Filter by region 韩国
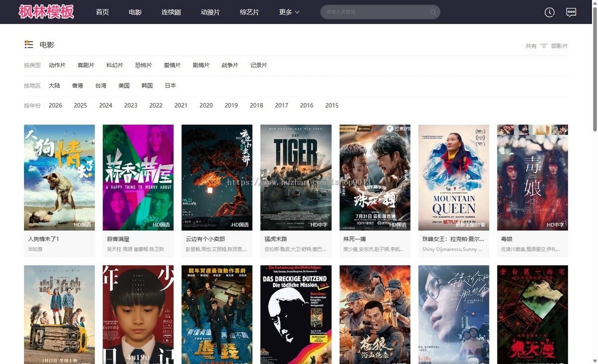This screenshot has height=364, width=598. point(147,86)
